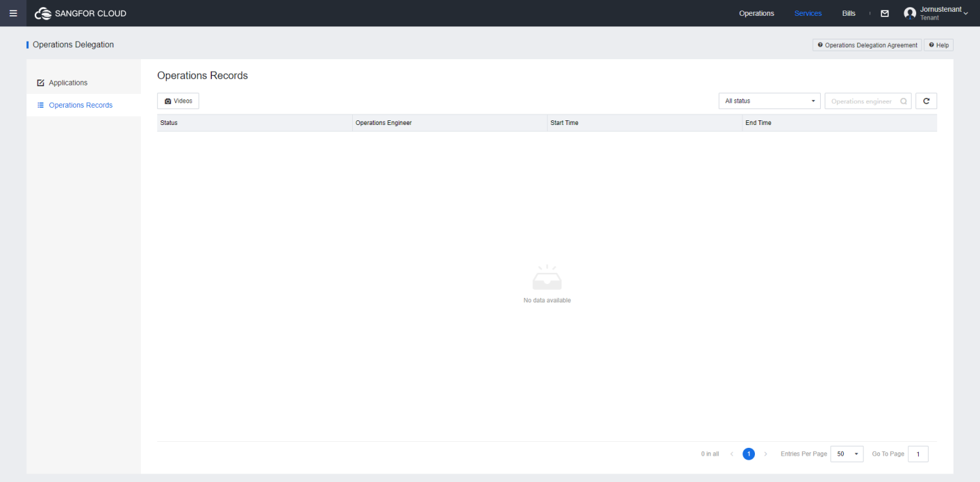The height and width of the screenshot is (482, 980).
Task: Click the Start Time column header
Action: pyautogui.click(x=645, y=123)
